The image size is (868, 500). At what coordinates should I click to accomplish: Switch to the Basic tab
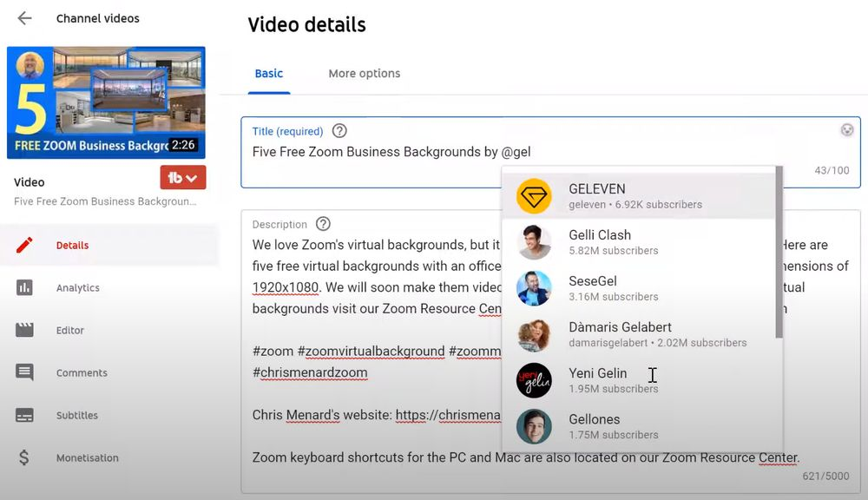268,74
